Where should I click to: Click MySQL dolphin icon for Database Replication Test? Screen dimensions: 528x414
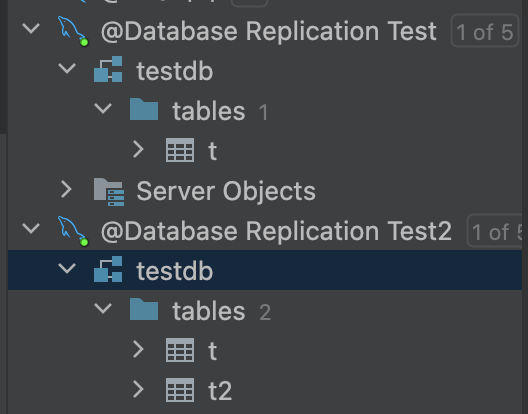(72, 31)
